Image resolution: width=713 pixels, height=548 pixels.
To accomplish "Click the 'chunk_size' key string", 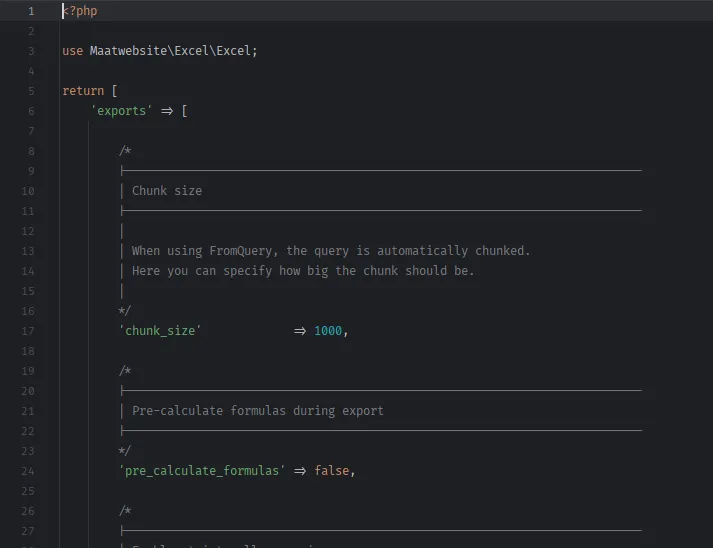I will click(160, 331).
